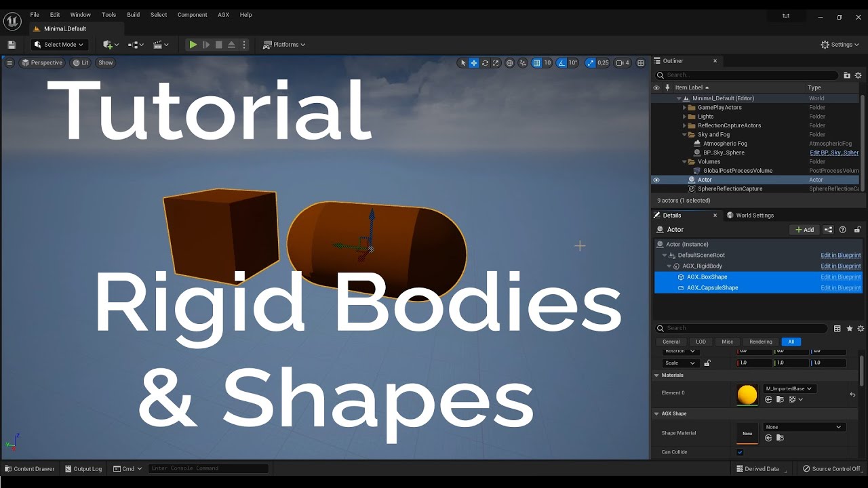Click Edit in Blueprint for AGX_RigidBody
868x488 pixels.
click(841, 266)
